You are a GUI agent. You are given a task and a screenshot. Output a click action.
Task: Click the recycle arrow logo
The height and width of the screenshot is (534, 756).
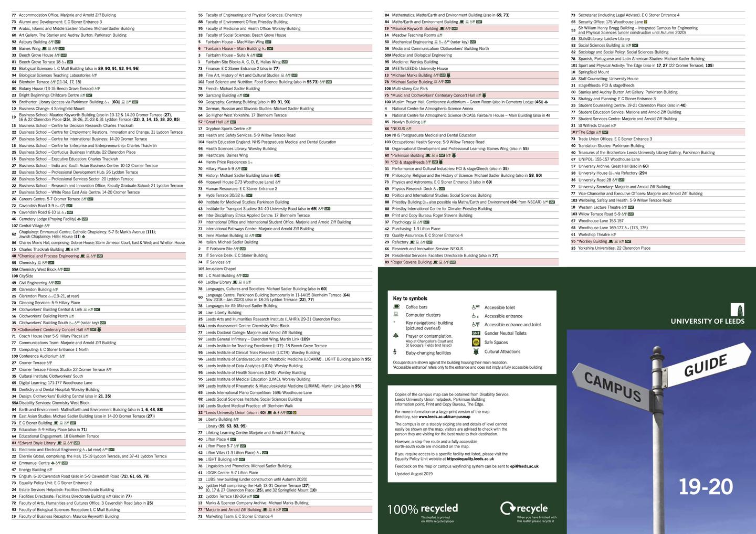click(507, 508)
